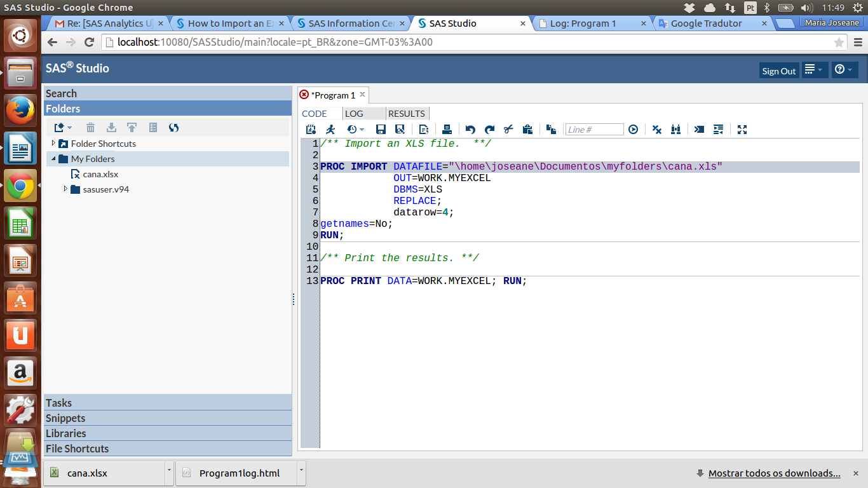Click the Go to line arrow button
Viewport: 868px width, 488px height.
(x=633, y=130)
